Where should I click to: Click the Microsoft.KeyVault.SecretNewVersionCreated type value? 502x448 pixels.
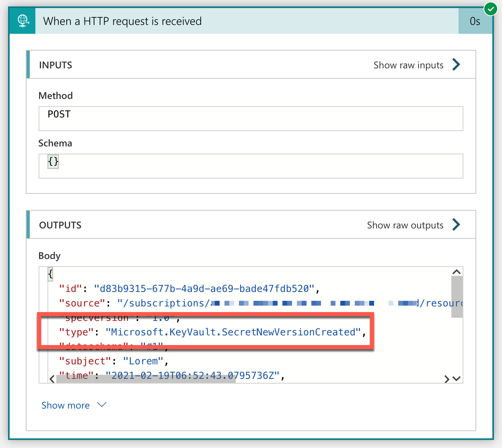click(233, 332)
